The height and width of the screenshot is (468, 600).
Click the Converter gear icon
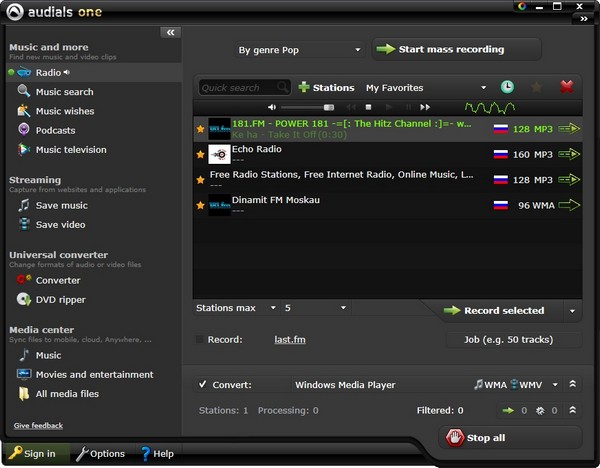24,280
